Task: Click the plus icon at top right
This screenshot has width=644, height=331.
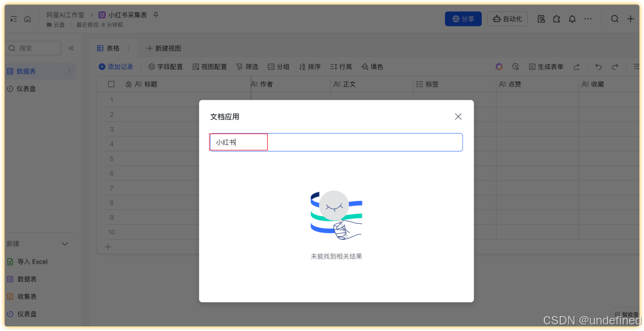Action: 630,19
